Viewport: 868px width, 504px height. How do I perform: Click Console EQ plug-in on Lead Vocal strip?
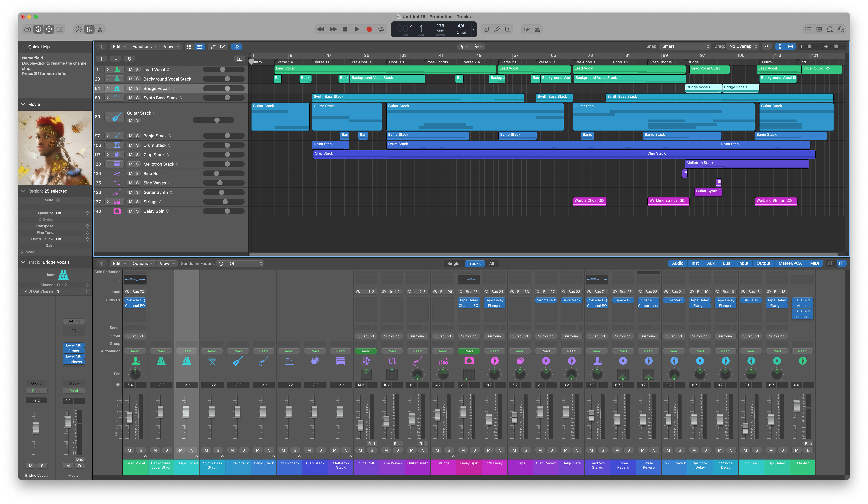point(135,300)
